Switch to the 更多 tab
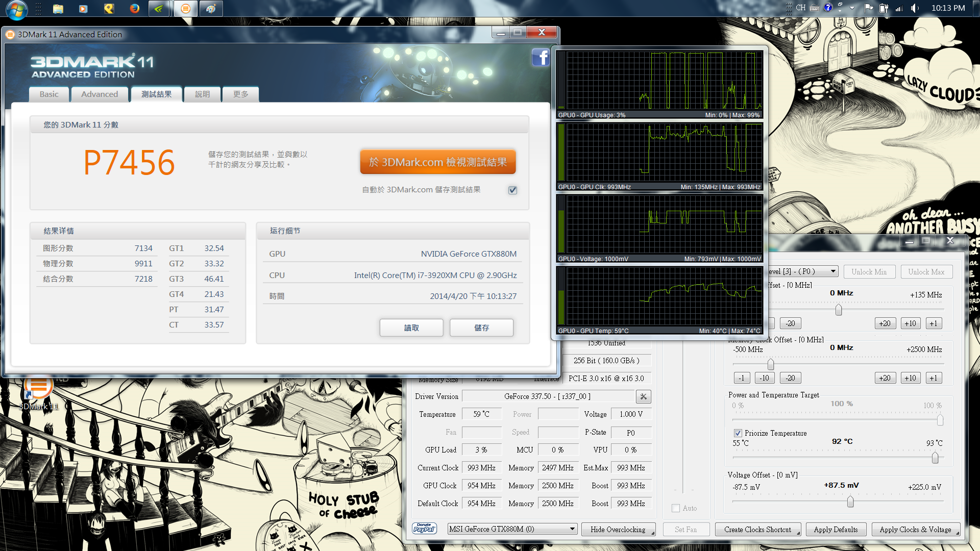The image size is (980, 551). coord(240,94)
